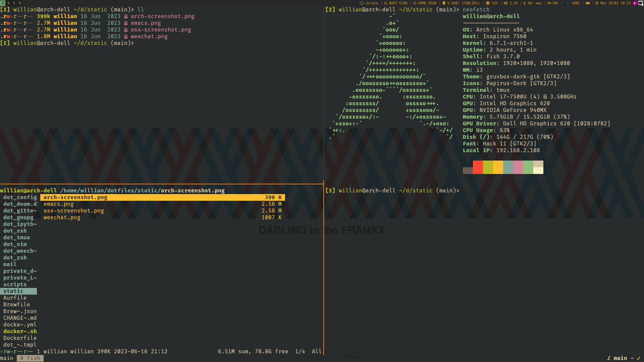Viewport: 644px width, 362px height.
Task: Switch to i3 workspace 9
Action: pos(20,3)
